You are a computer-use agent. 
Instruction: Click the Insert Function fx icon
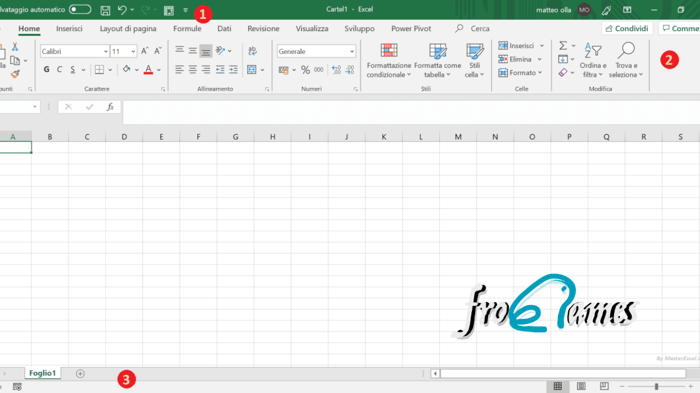coord(110,107)
